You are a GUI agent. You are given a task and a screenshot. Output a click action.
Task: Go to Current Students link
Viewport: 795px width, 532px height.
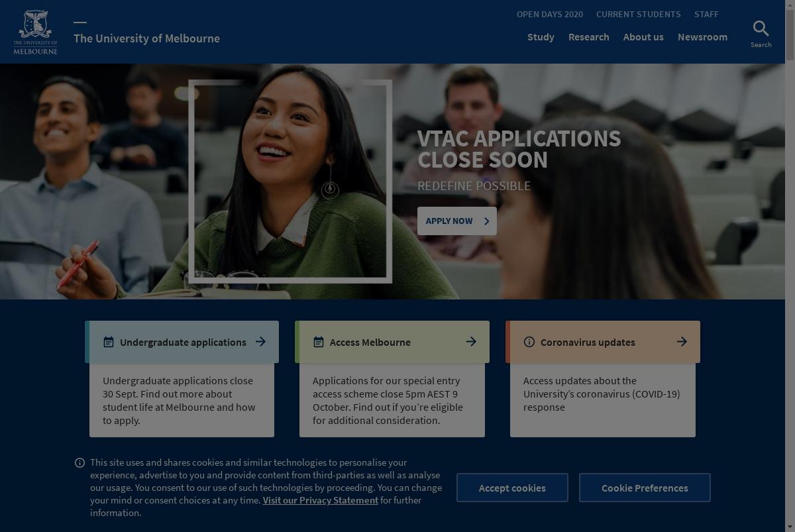coord(638,14)
